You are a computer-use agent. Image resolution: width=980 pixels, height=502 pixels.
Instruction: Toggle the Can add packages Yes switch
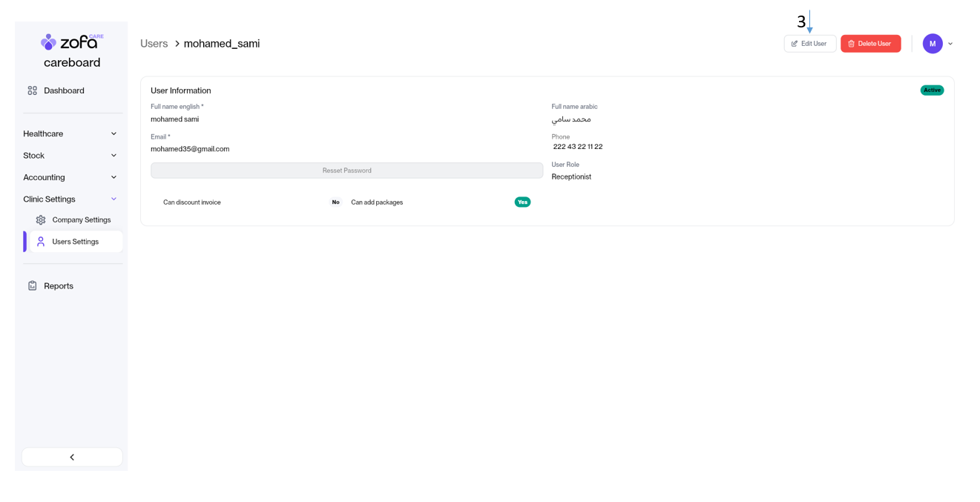click(522, 202)
